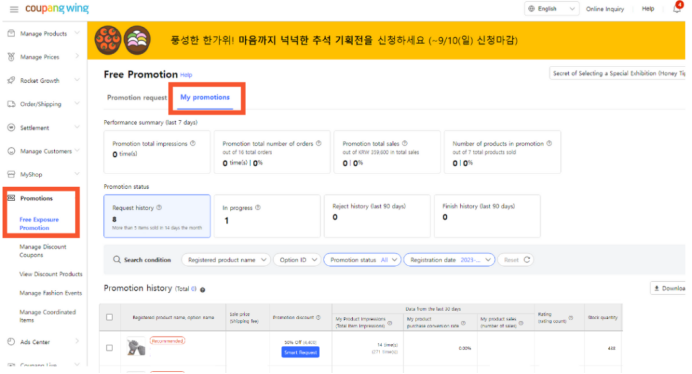Click the Secret of Selecting Special Exhibition button
Screen dimensions: 692x374
pyautogui.click(x=617, y=73)
